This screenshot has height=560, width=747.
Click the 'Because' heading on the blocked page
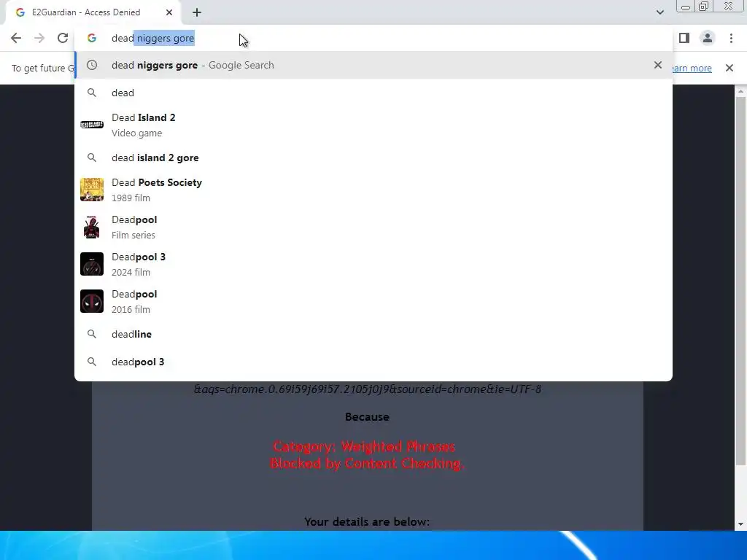tap(368, 416)
